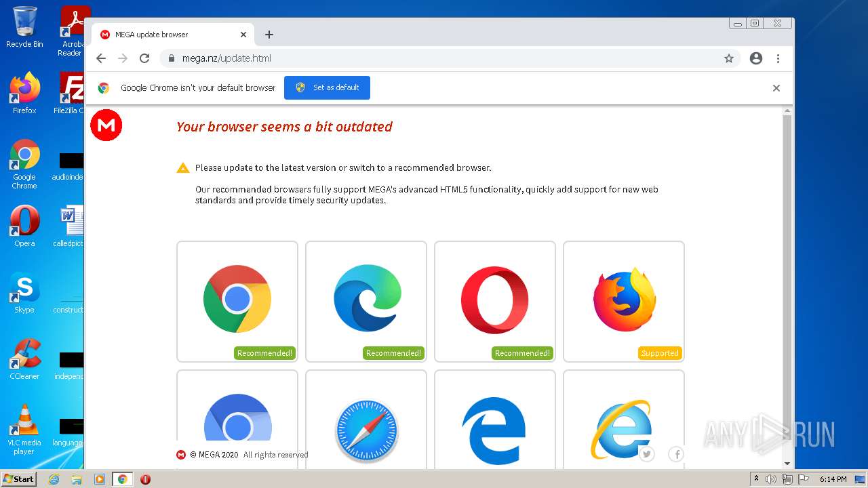The height and width of the screenshot is (488, 868).
Task: Select the Safari compass browser card
Action: click(366, 420)
